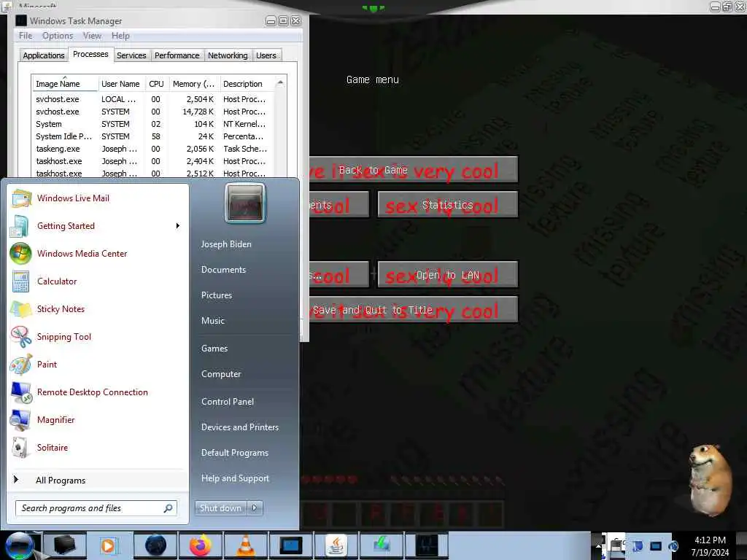Open Games from Start menu
Image resolution: width=747 pixels, height=560 pixels.
(214, 348)
